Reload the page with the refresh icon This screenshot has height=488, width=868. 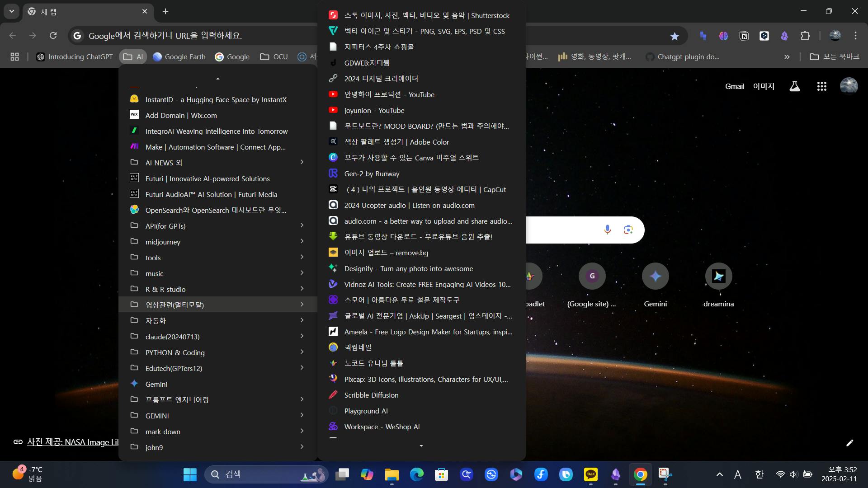pos(53,36)
